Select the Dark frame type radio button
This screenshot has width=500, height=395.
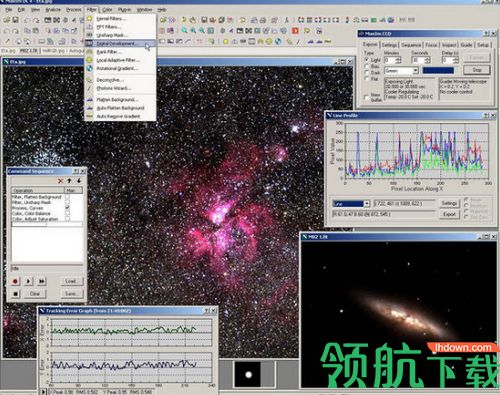click(367, 72)
